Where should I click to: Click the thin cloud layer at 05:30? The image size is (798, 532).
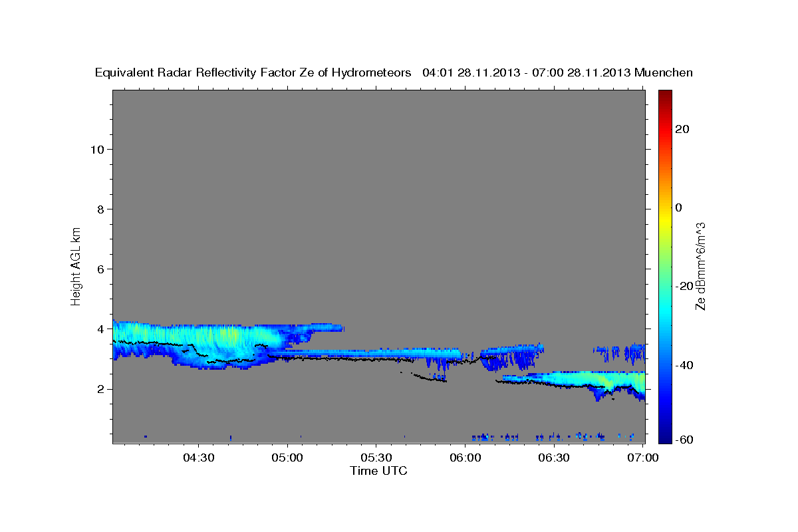pyautogui.click(x=376, y=352)
